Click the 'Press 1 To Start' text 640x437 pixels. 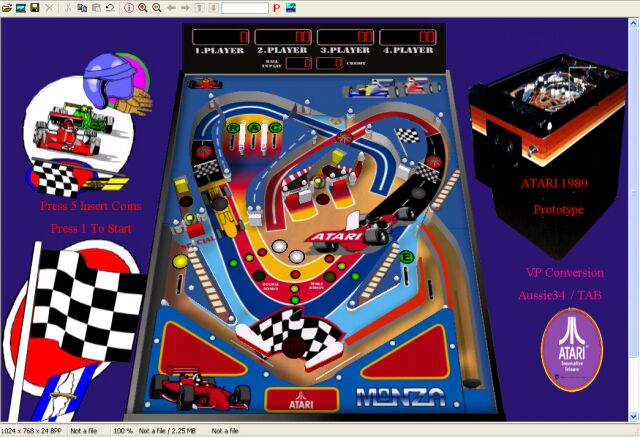[91, 228]
